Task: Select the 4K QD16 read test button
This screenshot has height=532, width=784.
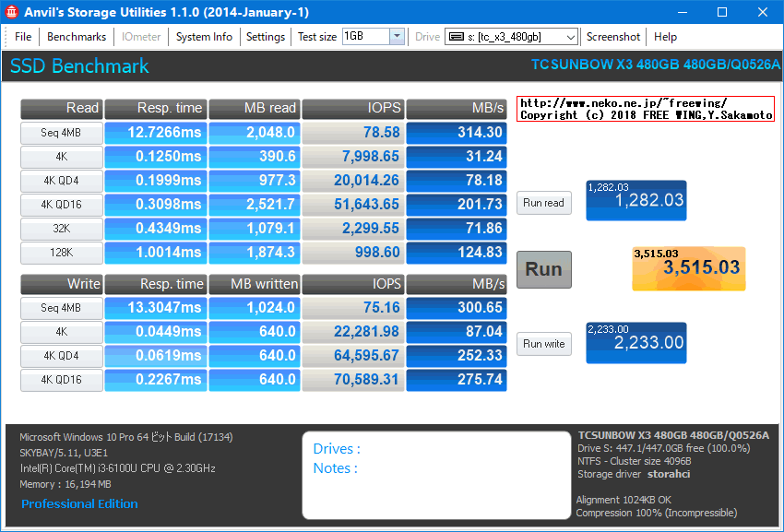Action: (x=62, y=205)
